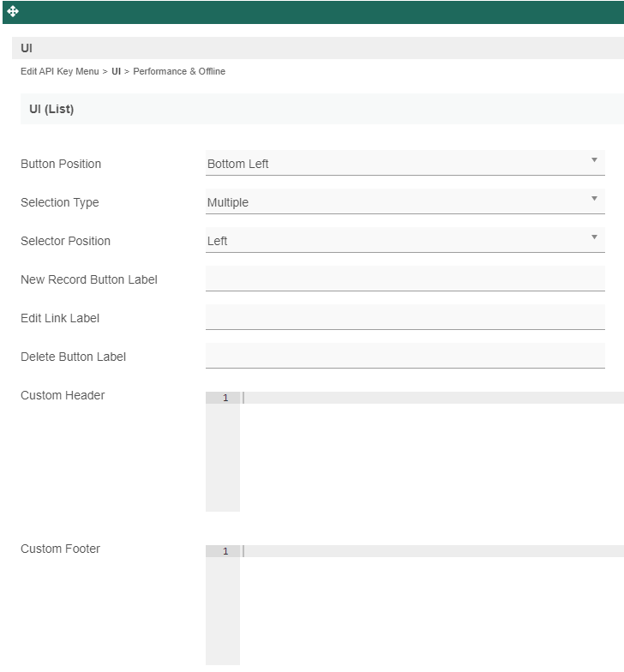Open Performance & Offline breadcrumb step
Viewport: 624px width, 672px height.
179,71
